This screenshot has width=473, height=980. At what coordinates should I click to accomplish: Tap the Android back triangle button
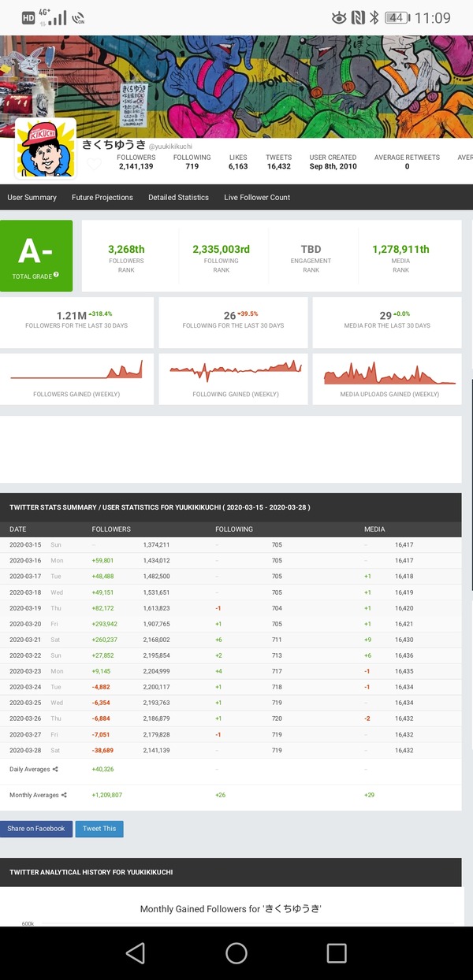[x=136, y=953]
